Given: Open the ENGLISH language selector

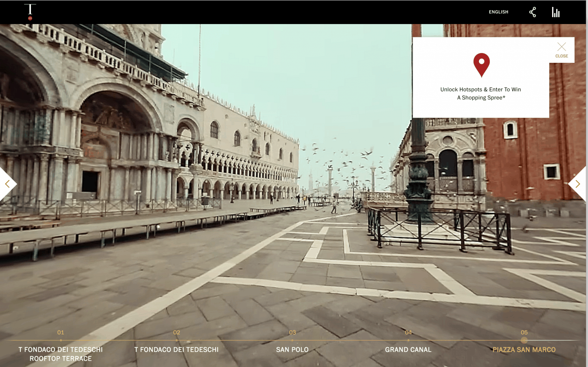Looking at the screenshot, I should click(498, 12).
